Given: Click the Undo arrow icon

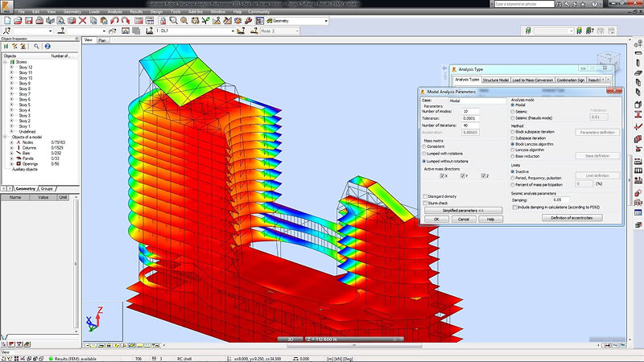Looking at the screenshot, I should (114, 21).
